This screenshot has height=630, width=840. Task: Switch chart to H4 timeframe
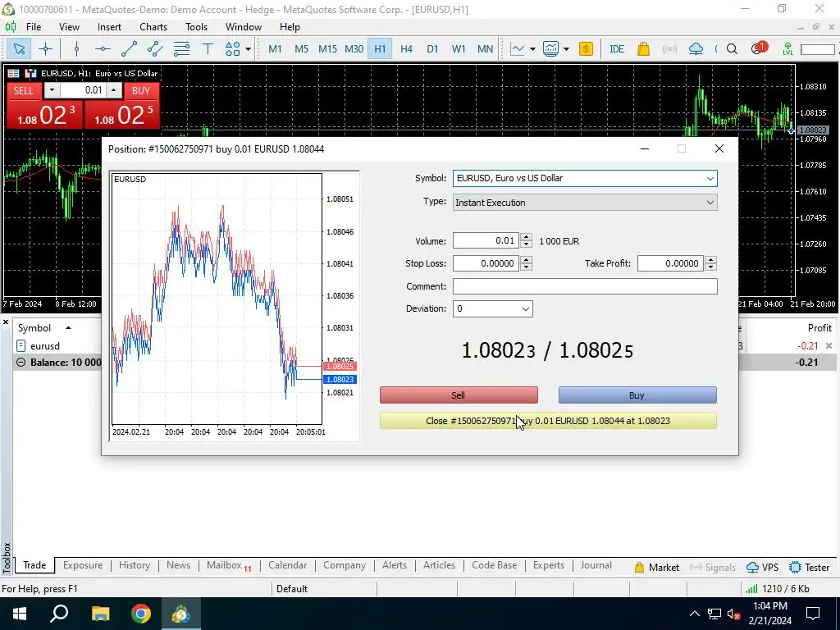406,49
